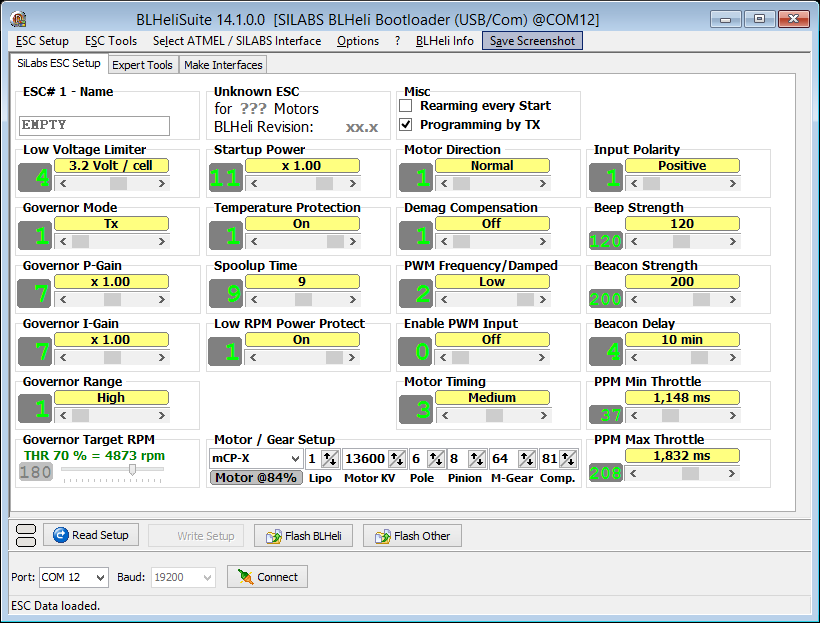Open the BLHeli Info menu item
The height and width of the screenshot is (623, 820).
(444, 41)
